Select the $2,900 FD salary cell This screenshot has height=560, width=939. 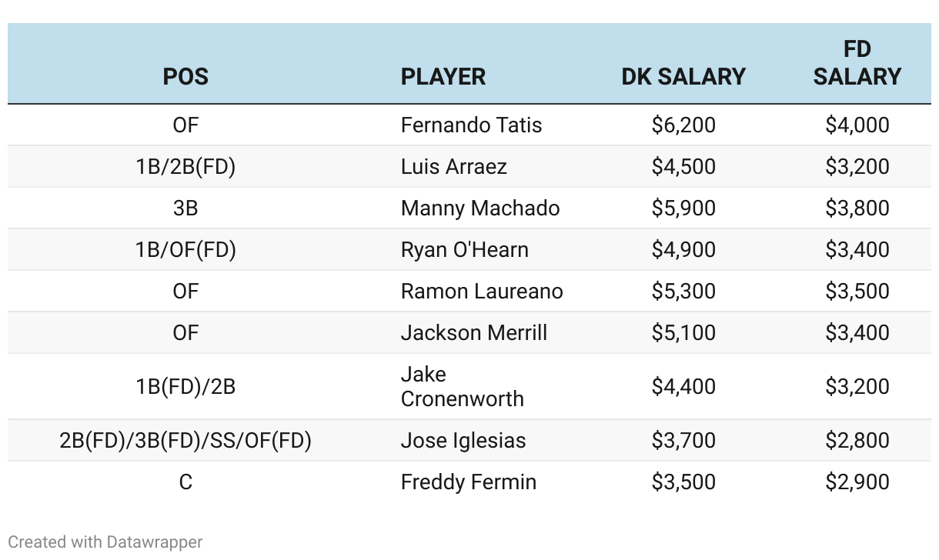[x=857, y=482]
